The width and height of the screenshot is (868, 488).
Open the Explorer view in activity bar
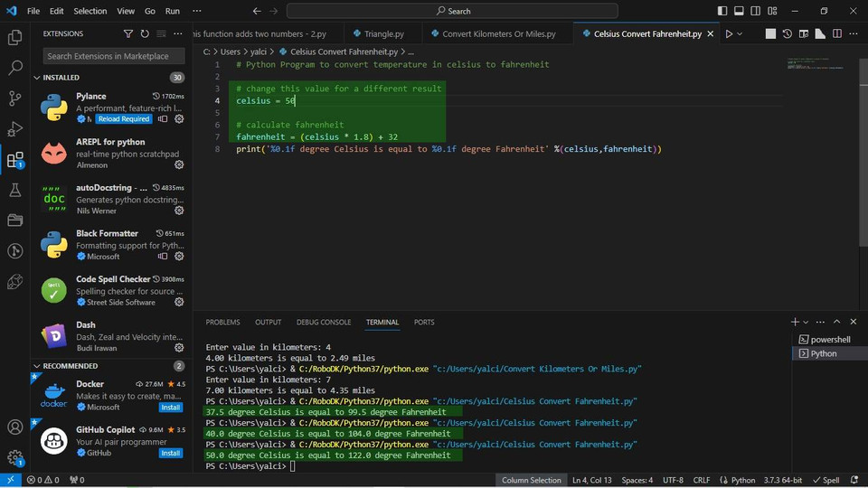pyautogui.click(x=14, y=37)
